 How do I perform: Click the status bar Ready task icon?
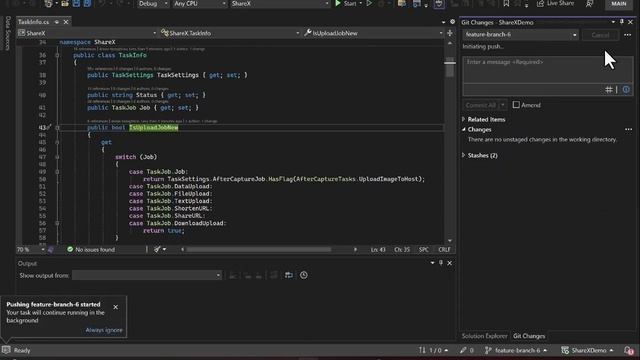click(6, 350)
